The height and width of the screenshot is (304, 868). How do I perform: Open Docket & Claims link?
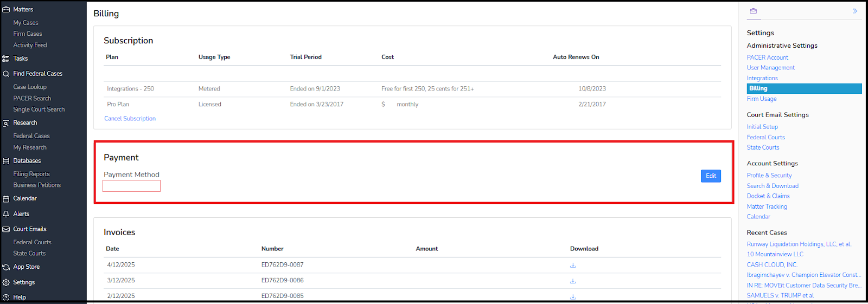click(768, 196)
